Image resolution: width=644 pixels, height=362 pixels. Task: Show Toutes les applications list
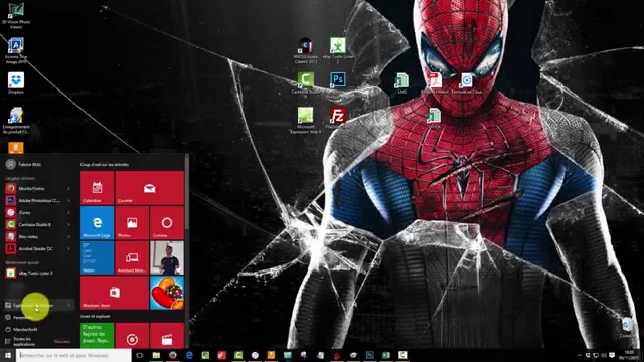38,341
